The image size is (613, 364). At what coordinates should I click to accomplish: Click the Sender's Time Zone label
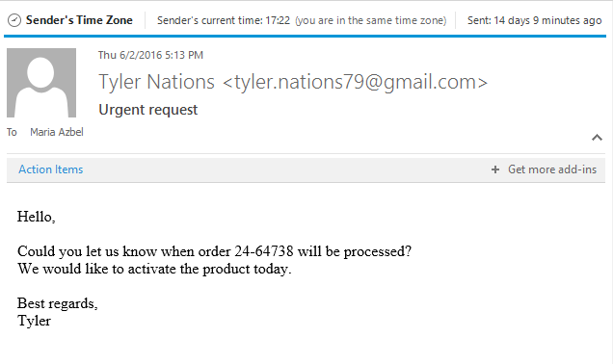pyautogui.click(x=79, y=20)
